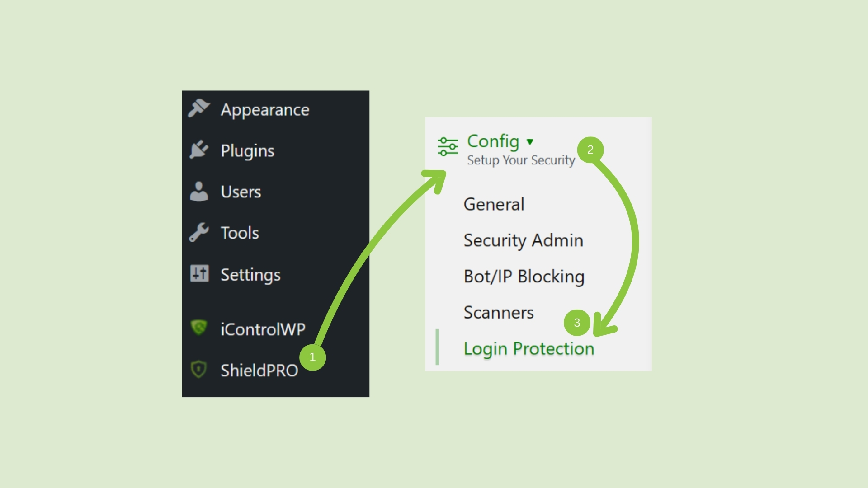Open Settings via its sliders icon
This screenshot has height=488, width=868.
click(x=199, y=274)
